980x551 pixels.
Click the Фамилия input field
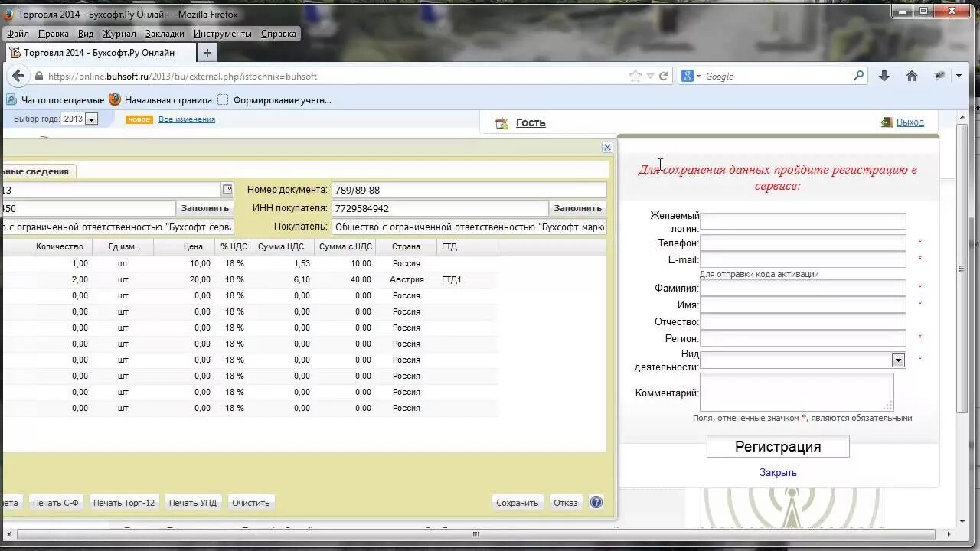[802, 288]
